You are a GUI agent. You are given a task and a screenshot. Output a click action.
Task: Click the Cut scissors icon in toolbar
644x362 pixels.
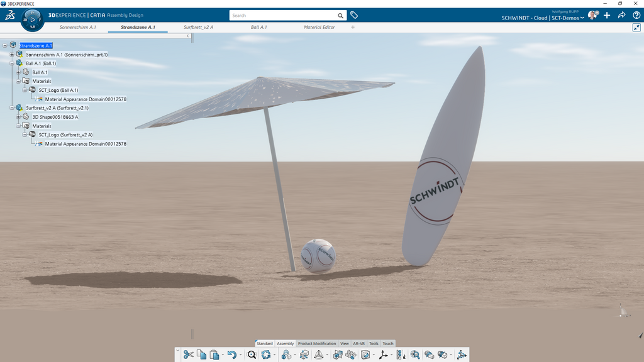click(x=188, y=354)
